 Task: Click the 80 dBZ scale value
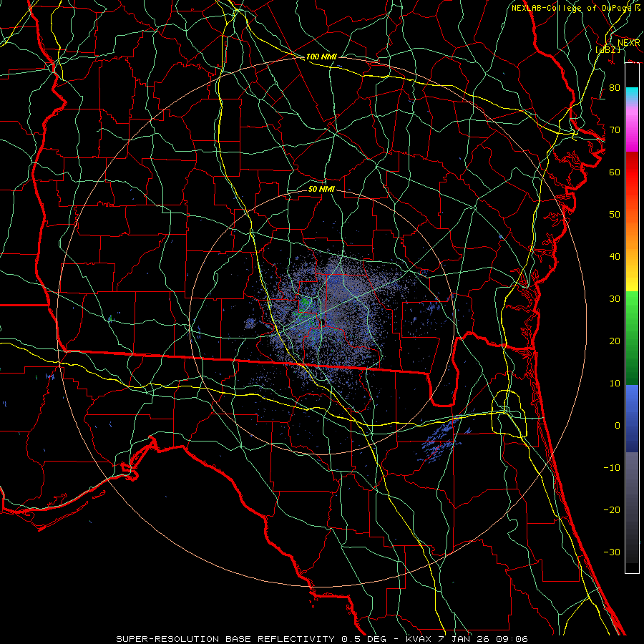[615, 88]
